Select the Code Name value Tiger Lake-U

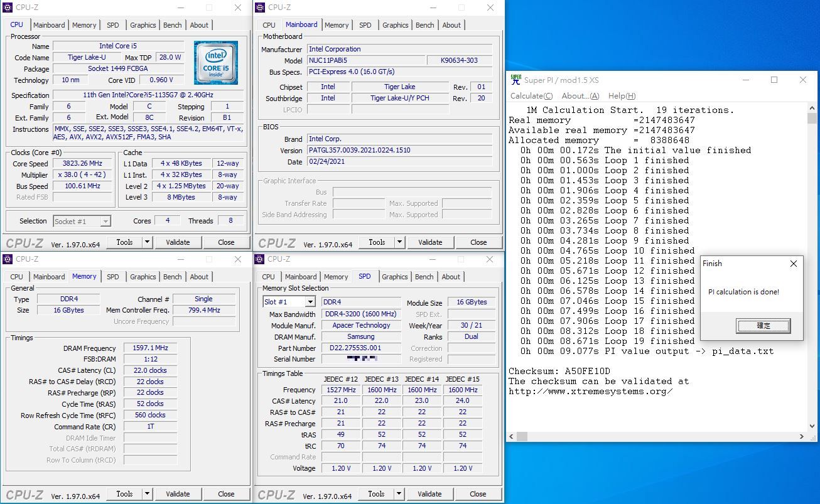pos(87,57)
